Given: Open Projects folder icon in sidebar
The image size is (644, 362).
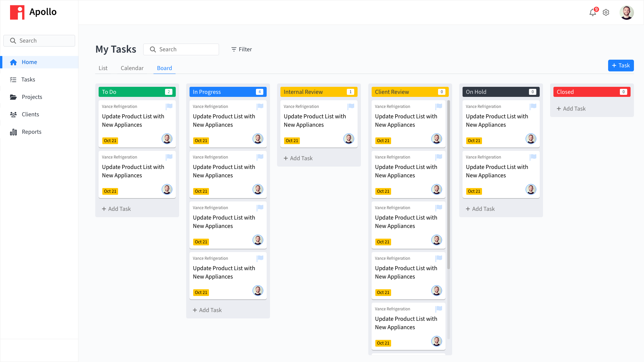Looking at the screenshot, I should pos(13,97).
